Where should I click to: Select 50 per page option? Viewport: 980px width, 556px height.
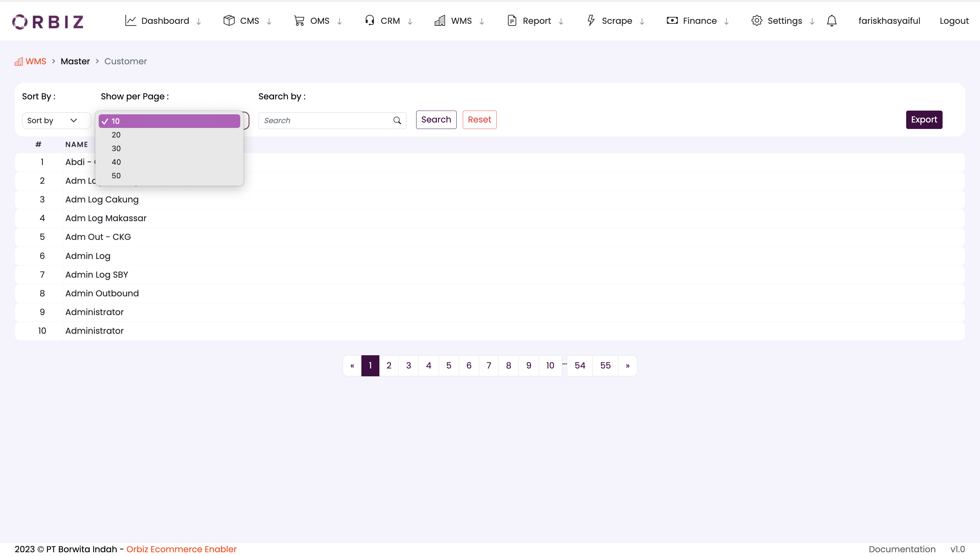(169, 176)
